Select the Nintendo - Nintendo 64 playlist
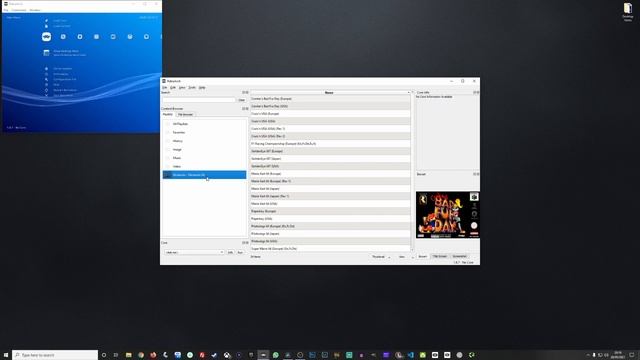The image size is (640, 360). click(x=204, y=175)
